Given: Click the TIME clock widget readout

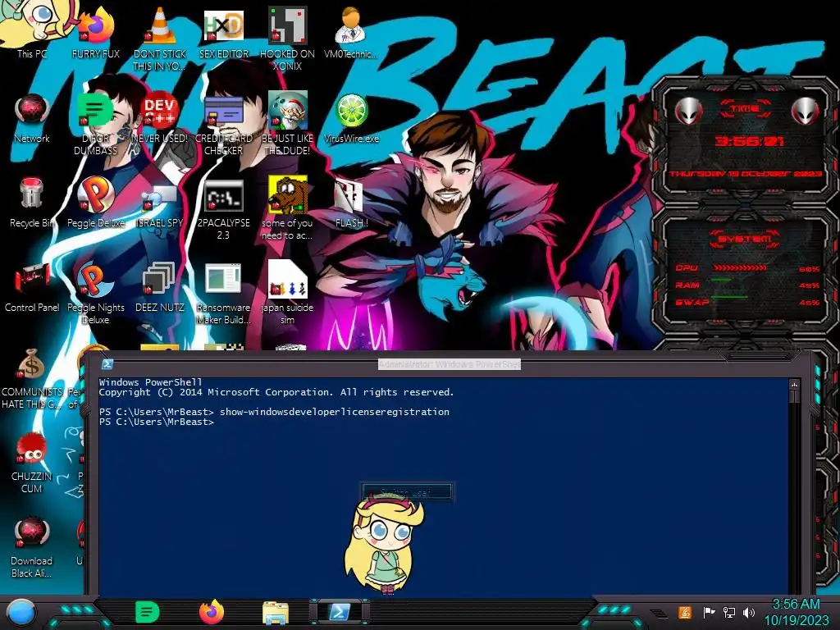Looking at the screenshot, I should coord(749,141).
